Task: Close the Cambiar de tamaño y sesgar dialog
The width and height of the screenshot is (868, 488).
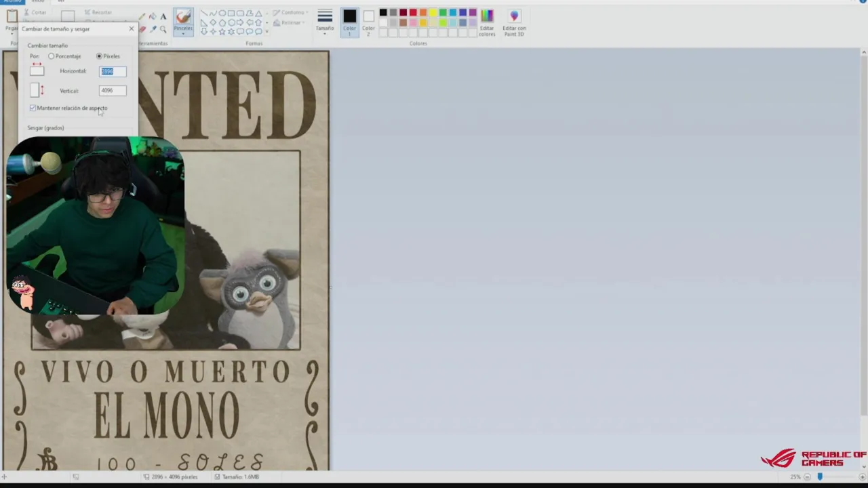Action: 132,28
